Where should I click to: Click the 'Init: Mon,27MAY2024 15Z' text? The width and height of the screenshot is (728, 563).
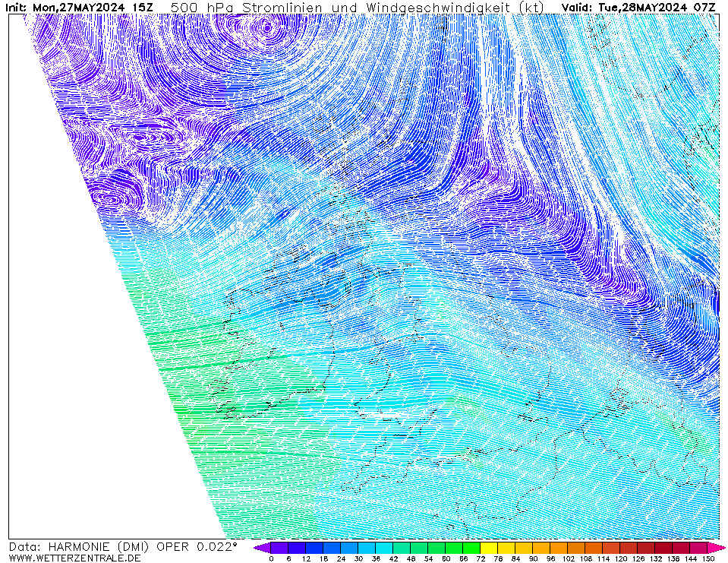(x=79, y=8)
